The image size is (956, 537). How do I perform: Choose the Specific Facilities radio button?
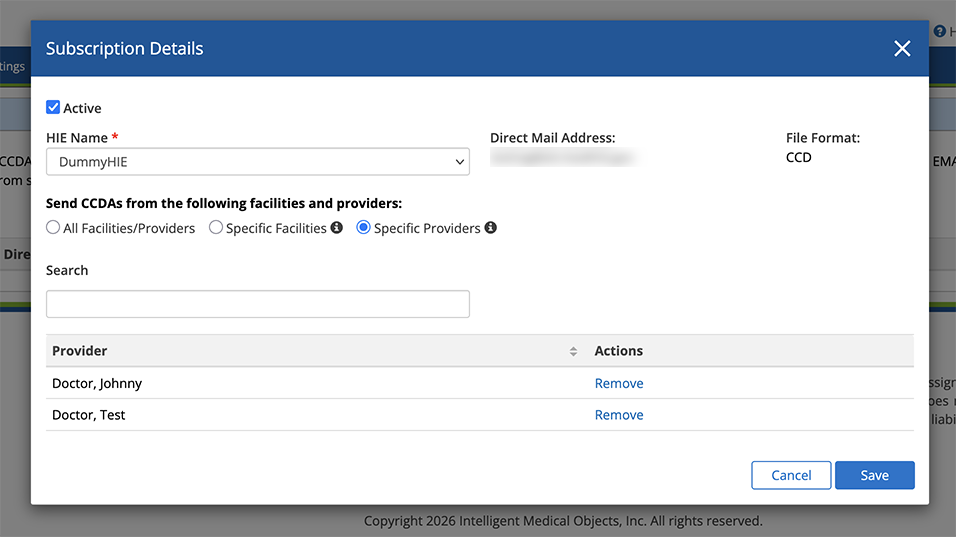pyautogui.click(x=216, y=228)
